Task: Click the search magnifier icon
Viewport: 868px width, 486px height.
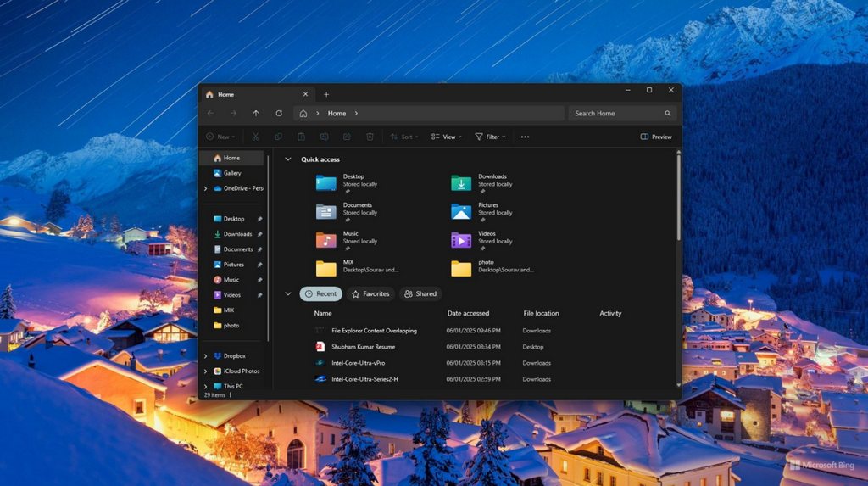Action: point(668,114)
